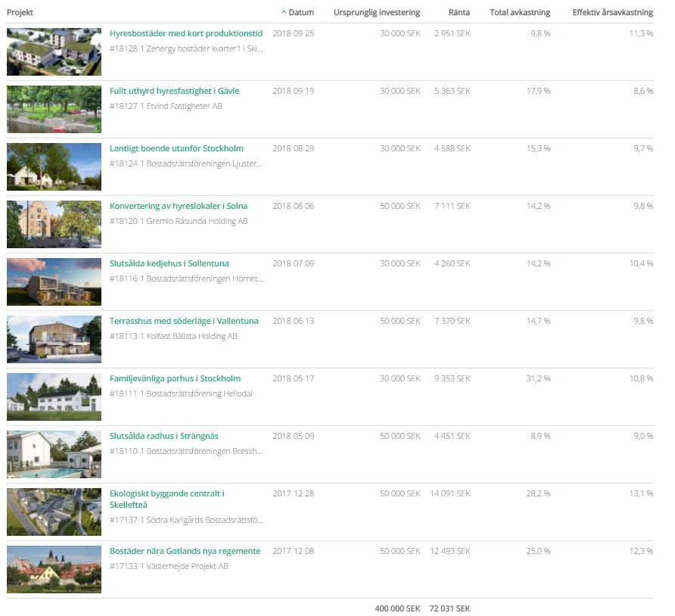Click Gremio Råsunda Holding AB link
Viewport: 675px width, 616px height.
coord(197,222)
